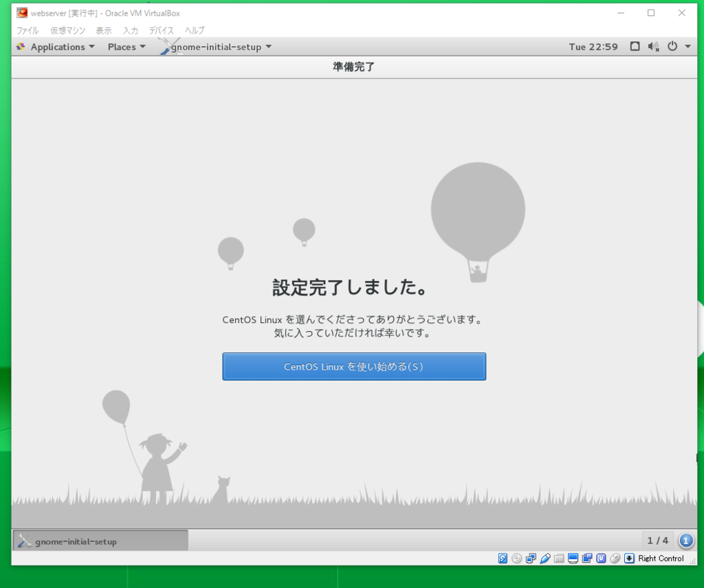
Task: Click the 設定完了しました。 heading
Action: [350, 288]
